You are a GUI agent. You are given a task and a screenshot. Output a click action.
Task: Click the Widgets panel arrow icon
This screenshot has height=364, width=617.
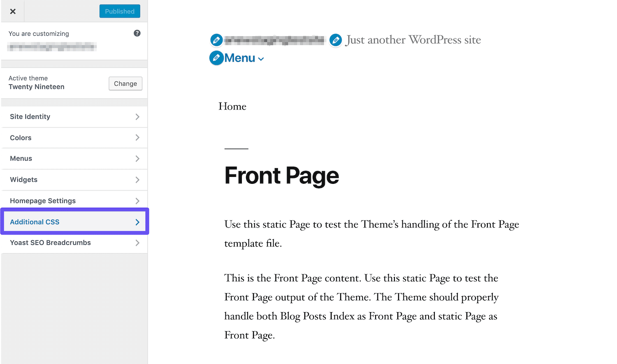[x=137, y=180]
